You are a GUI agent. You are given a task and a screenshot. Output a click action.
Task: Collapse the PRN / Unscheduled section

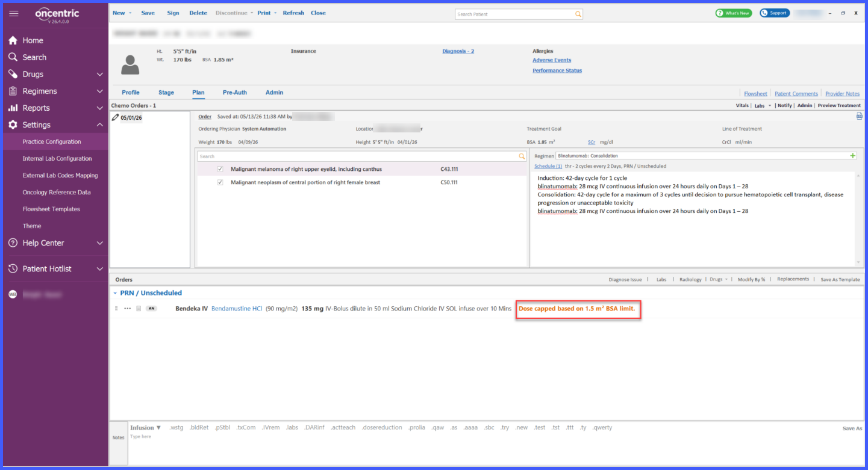[115, 293]
